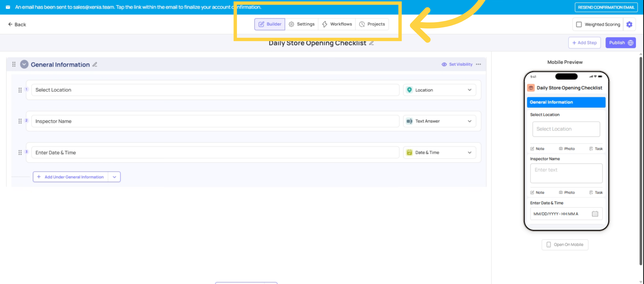644x284 pixels.
Task: Click Task under Select Location in preview
Action: pos(596,149)
